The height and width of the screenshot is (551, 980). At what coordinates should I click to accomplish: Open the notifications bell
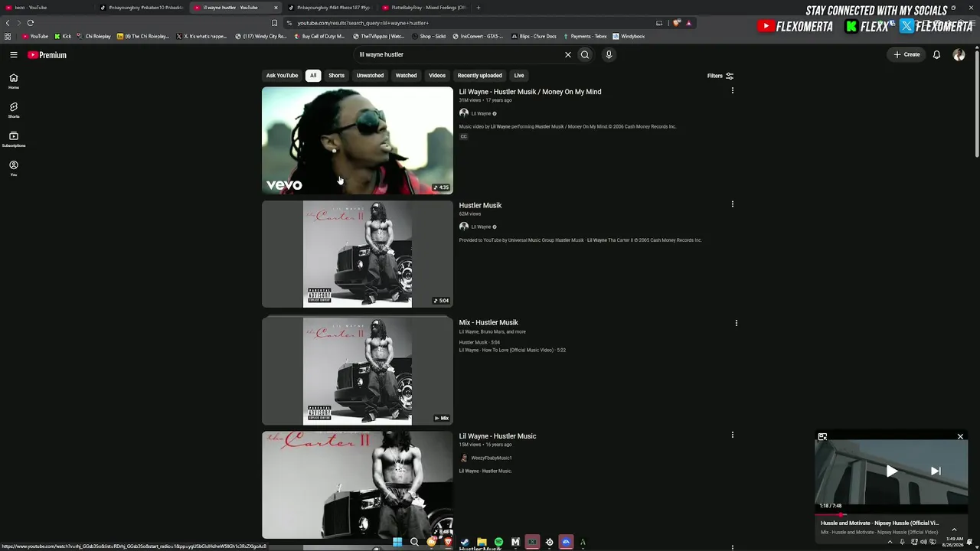click(x=936, y=55)
